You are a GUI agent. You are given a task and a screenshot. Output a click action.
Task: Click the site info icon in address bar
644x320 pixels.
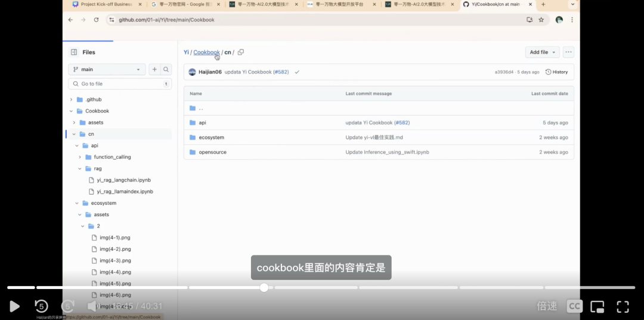coord(112,20)
